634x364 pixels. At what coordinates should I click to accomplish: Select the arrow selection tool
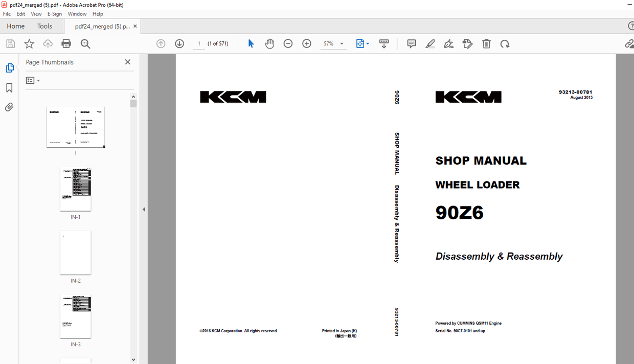coord(251,43)
